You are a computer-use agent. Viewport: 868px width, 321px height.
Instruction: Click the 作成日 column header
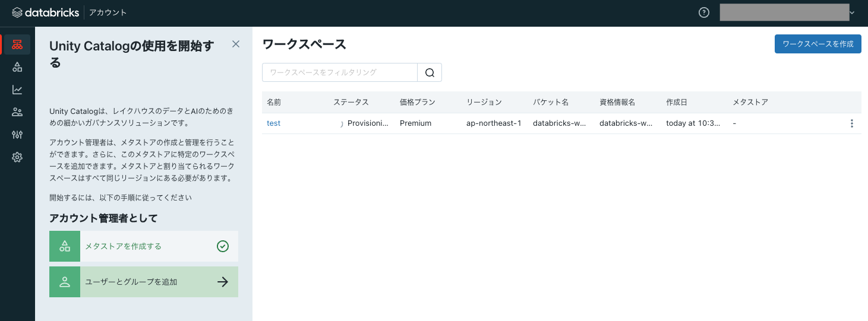(x=677, y=102)
